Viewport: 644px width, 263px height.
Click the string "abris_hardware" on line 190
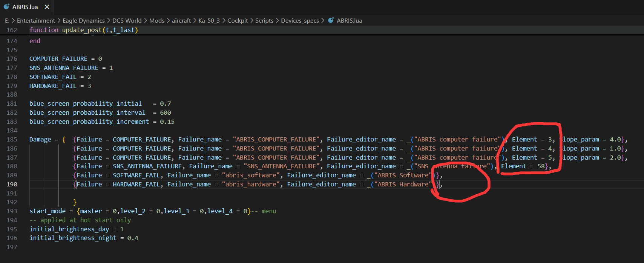click(x=251, y=184)
